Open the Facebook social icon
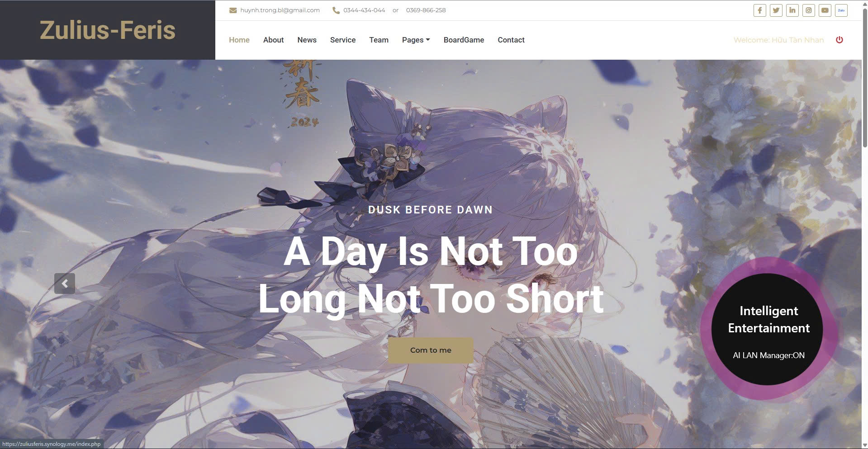This screenshot has height=449, width=868. click(759, 10)
